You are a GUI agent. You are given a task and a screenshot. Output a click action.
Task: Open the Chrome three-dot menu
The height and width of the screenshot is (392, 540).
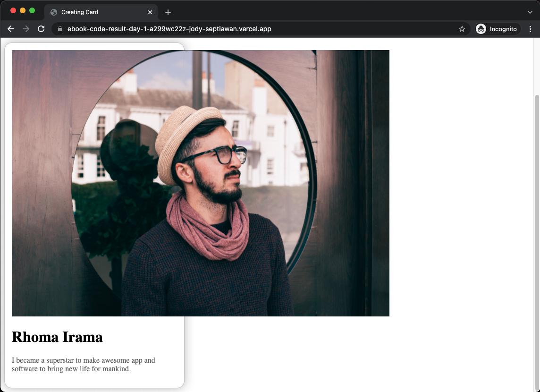pos(530,29)
